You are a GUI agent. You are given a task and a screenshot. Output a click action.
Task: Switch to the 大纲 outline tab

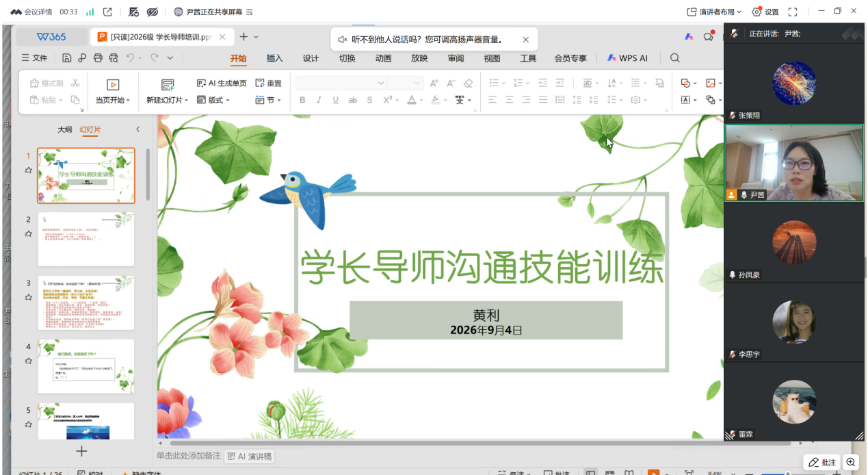pyautogui.click(x=64, y=129)
